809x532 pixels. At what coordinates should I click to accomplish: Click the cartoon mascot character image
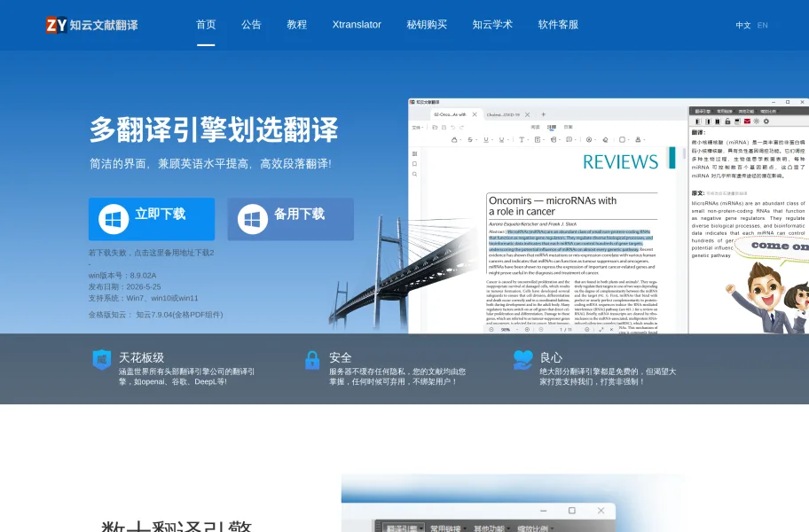point(767,297)
